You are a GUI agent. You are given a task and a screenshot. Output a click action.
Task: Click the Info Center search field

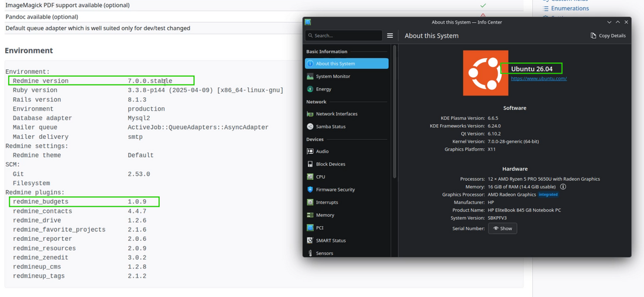click(x=344, y=36)
